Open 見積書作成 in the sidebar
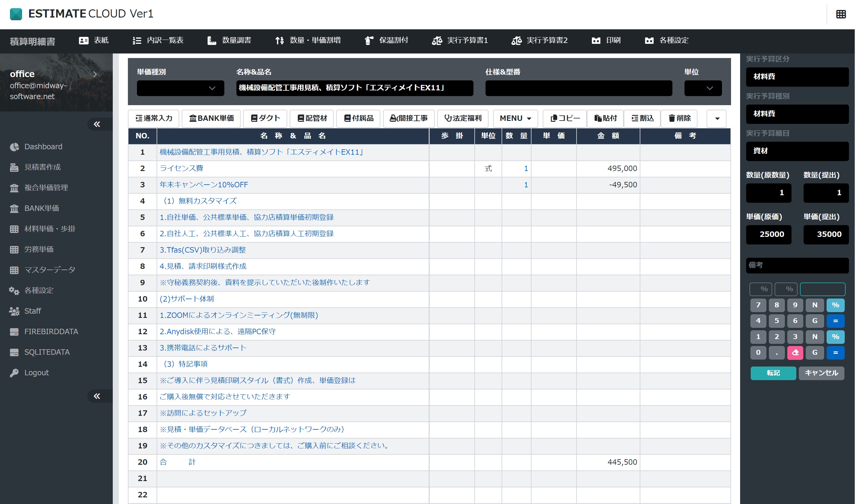 coord(35,167)
